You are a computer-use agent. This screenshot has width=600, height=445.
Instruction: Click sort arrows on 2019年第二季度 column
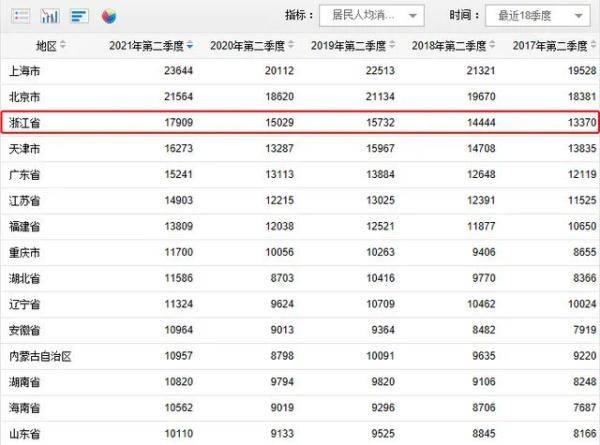(392, 46)
